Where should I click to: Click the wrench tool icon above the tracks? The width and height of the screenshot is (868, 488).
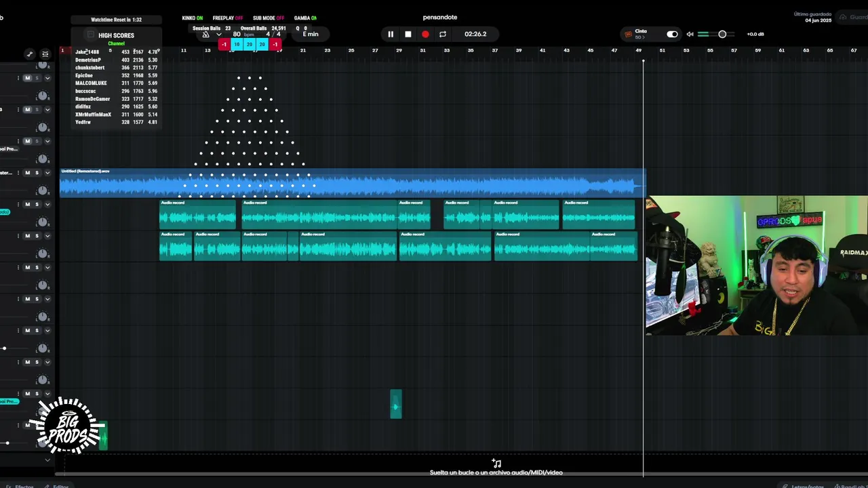click(x=30, y=54)
